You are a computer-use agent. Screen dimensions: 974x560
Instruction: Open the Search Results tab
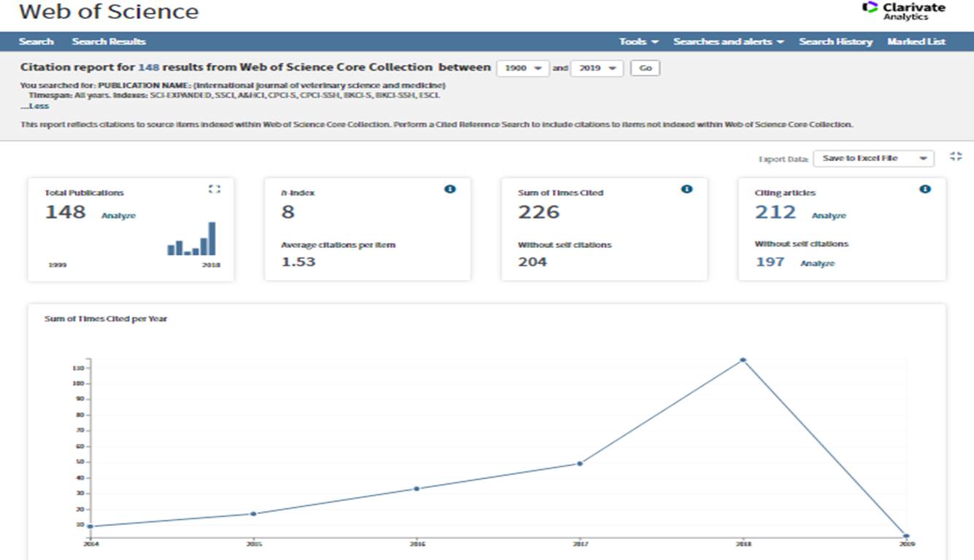pos(109,42)
